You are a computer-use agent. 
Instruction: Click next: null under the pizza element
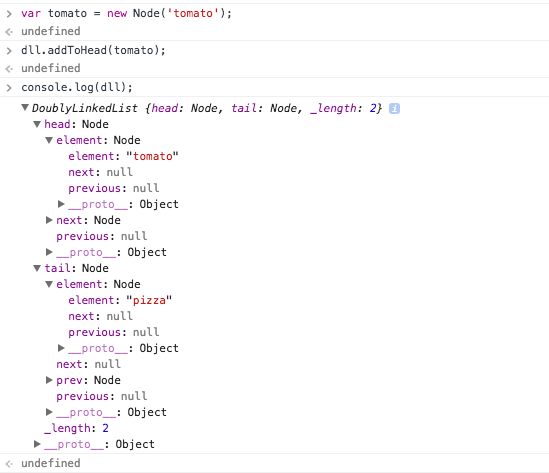click(100, 316)
